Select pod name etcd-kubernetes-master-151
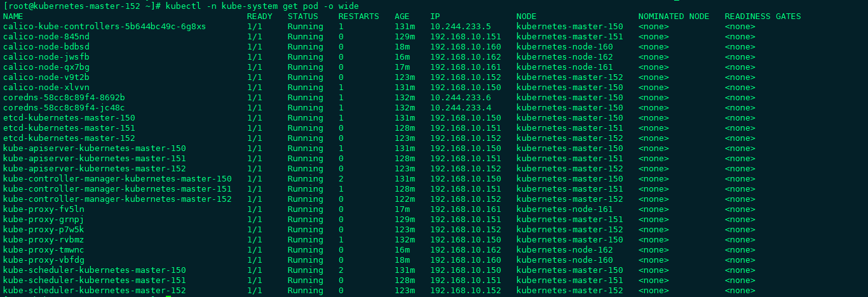The image size is (868, 297). (x=69, y=128)
